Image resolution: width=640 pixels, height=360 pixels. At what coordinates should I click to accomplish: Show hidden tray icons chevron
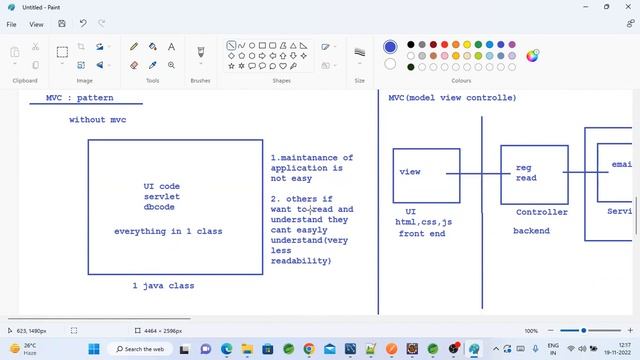(496, 349)
